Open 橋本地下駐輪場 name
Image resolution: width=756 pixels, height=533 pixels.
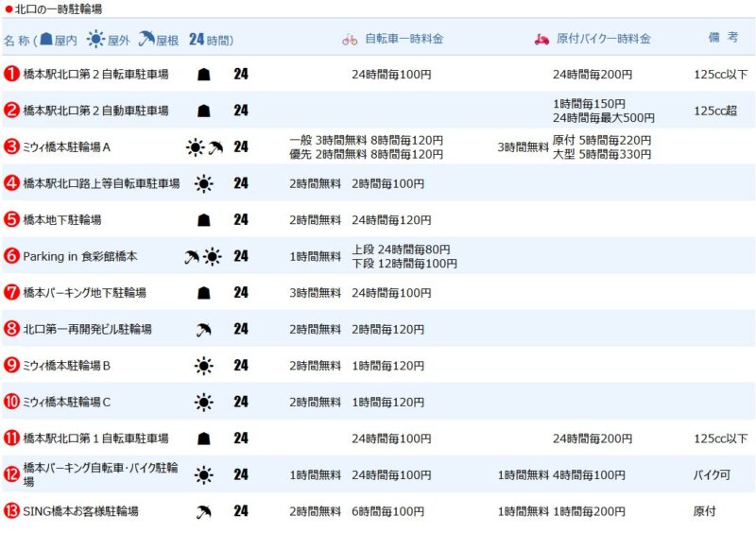62,220
